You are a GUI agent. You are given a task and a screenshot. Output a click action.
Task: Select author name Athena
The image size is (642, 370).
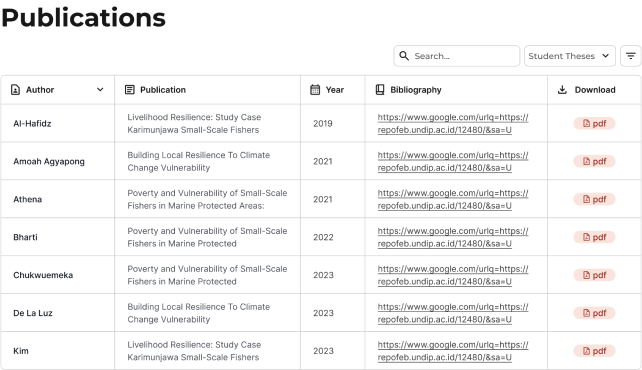click(x=27, y=199)
